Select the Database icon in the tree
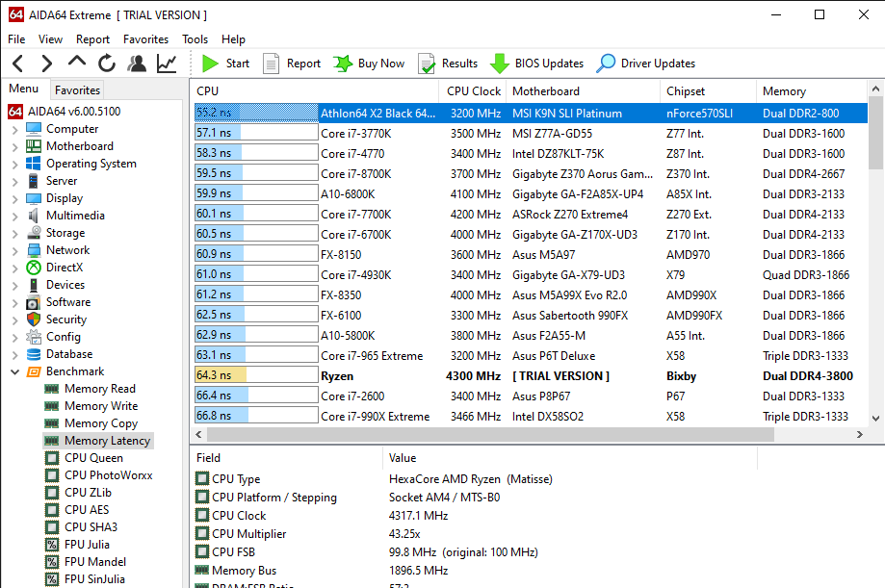This screenshot has height=588, width=885. (34, 354)
